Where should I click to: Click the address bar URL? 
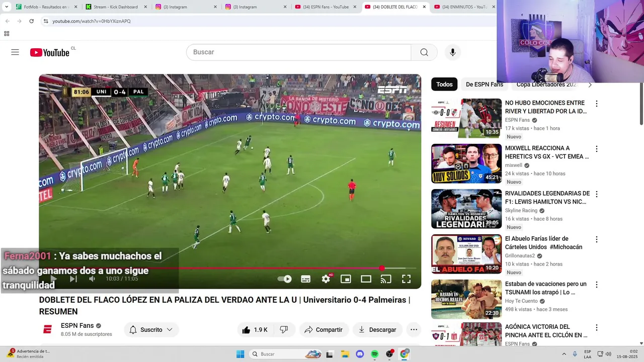92,21
